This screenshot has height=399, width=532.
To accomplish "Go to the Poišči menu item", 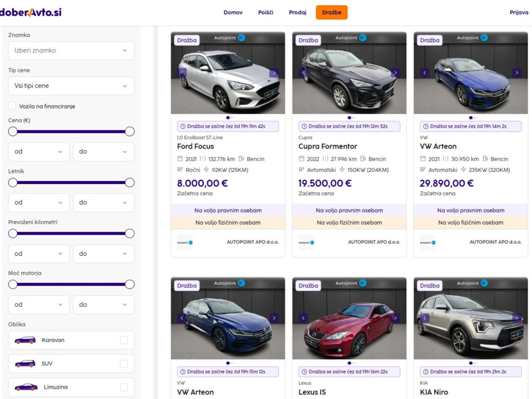I will (265, 12).
